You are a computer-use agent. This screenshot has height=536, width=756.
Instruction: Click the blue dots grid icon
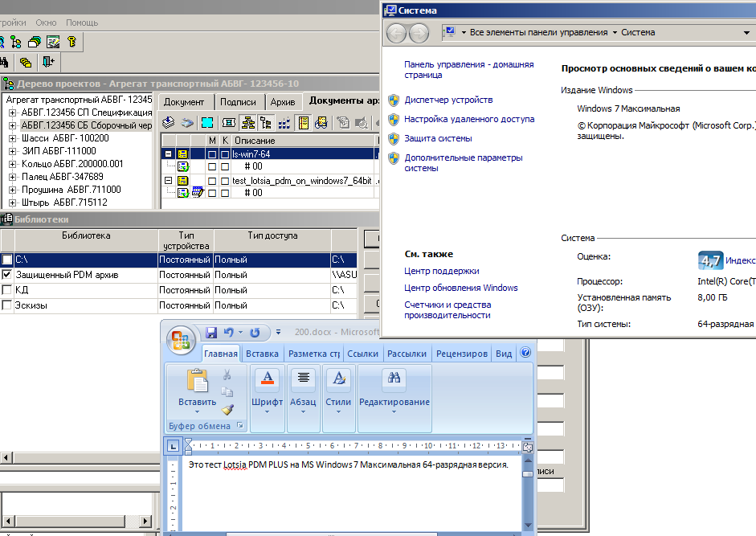(x=284, y=123)
